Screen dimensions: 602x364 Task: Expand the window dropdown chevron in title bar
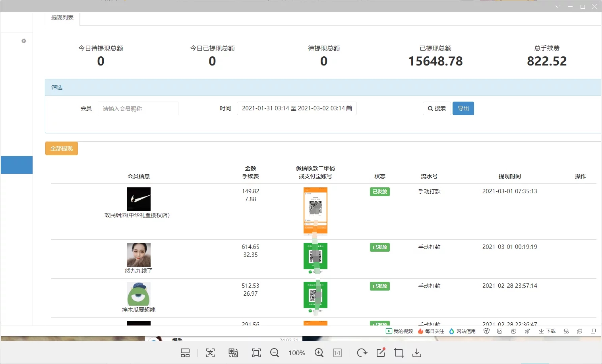(x=557, y=7)
